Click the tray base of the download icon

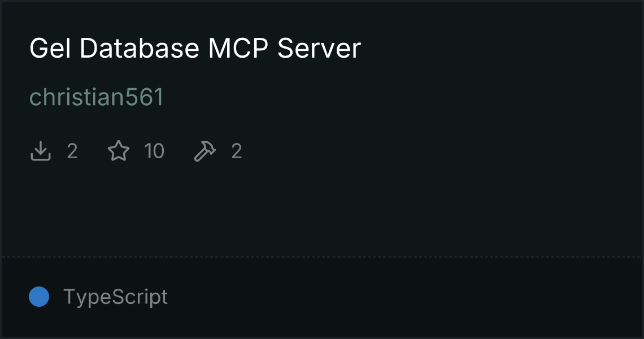pos(41,158)
